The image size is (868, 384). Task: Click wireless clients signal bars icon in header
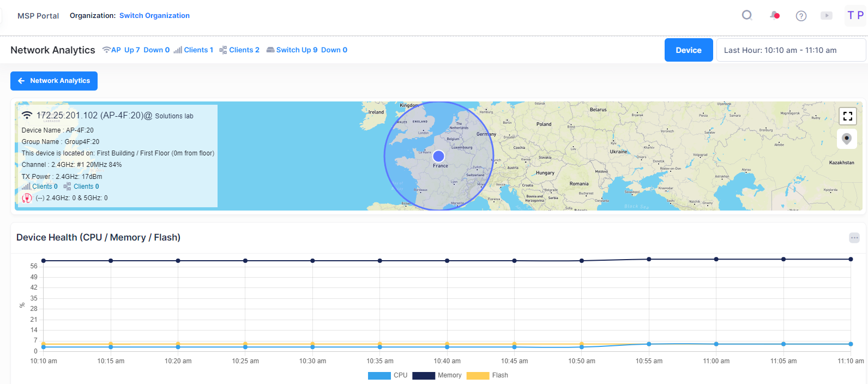pyautogui.click(x=178, y=50)
